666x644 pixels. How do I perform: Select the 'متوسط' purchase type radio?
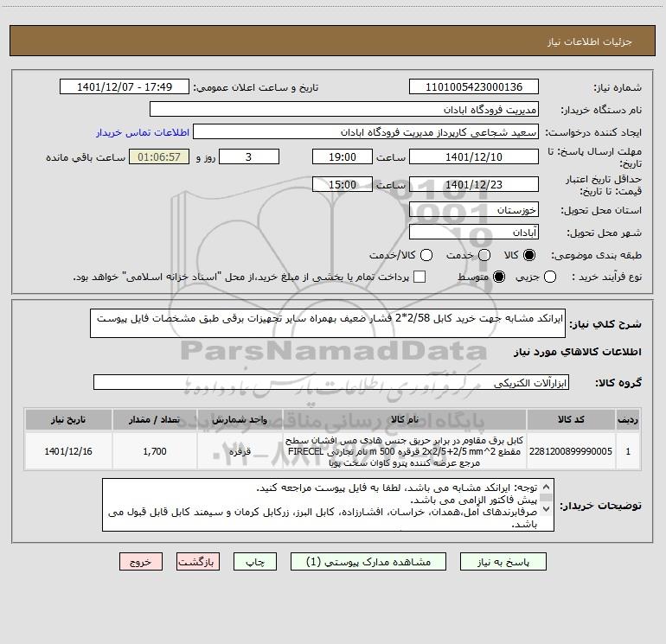pos(499,277)
